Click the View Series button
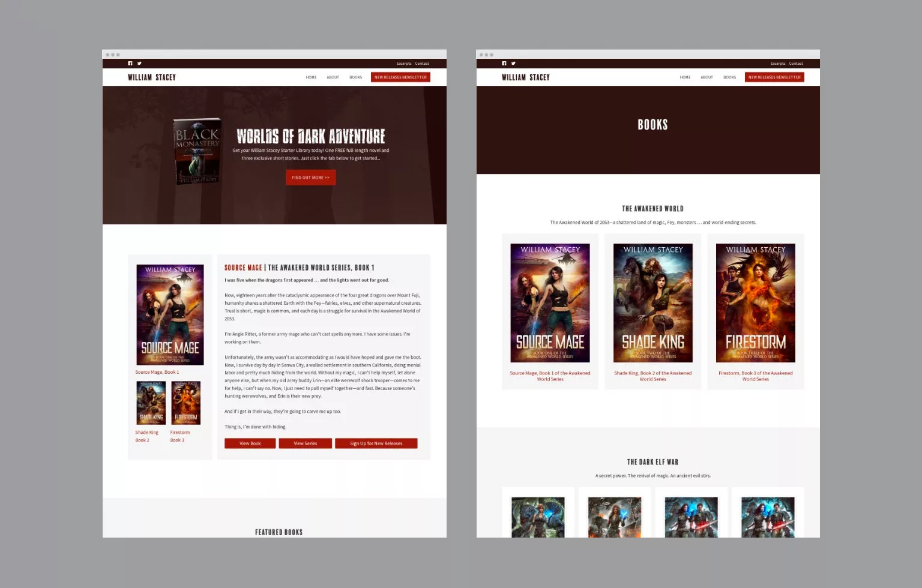This screenshot has width=922, height=588. (305, 443)
